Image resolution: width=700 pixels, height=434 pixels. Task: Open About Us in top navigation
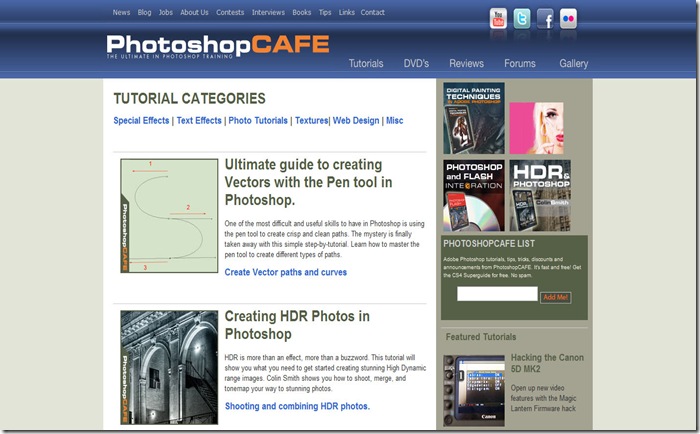click(x=194, y=13)
